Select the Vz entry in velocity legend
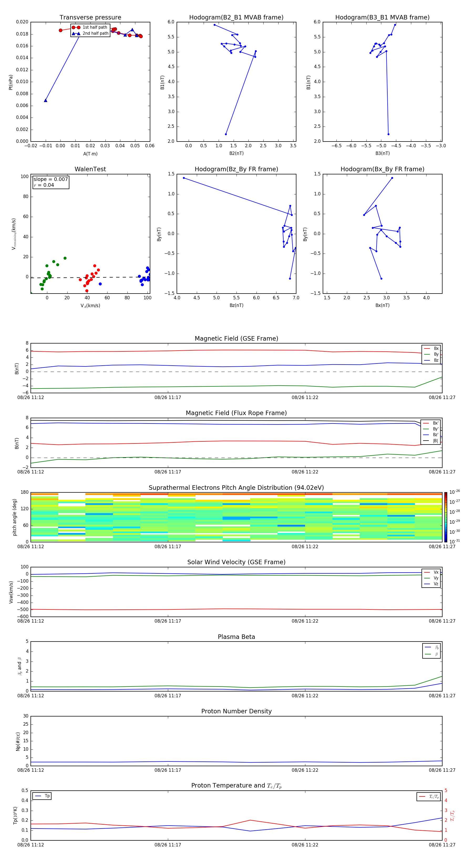 pos(431,584)
